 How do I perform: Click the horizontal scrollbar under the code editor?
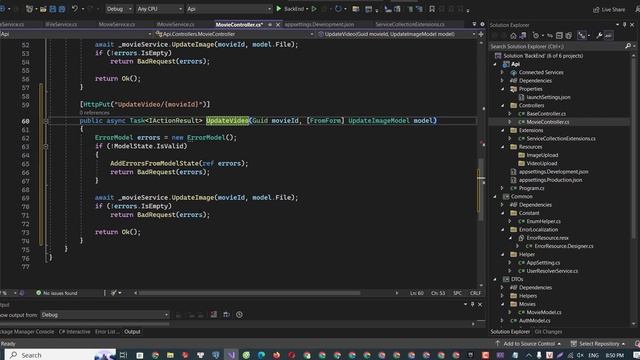250,293
